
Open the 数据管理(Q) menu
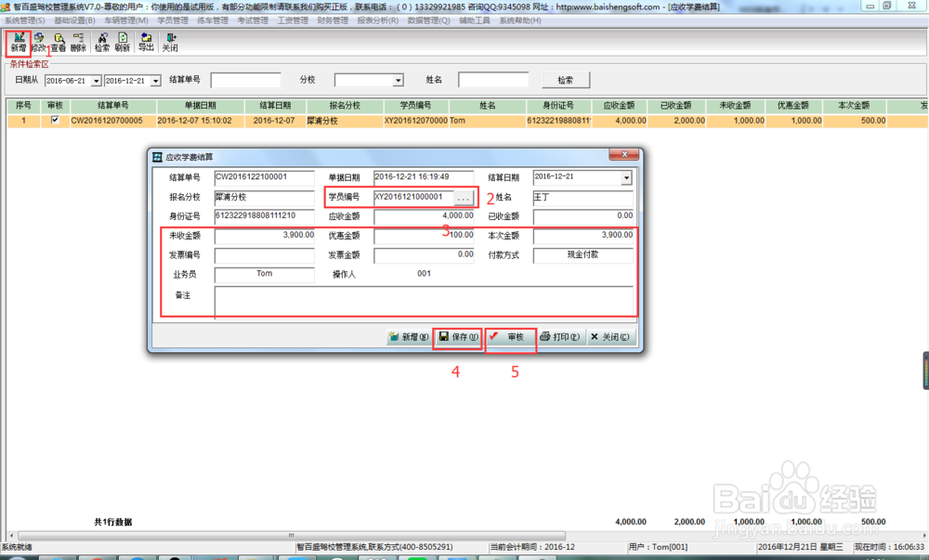[428, 20]
